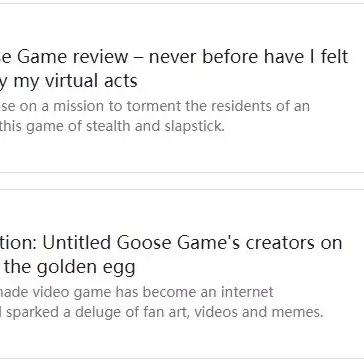Image resolution: width=364 pixels, height=364 pixels.
Task: Select the 'has become an internet' summary line
Action: [x=137, y=292]
